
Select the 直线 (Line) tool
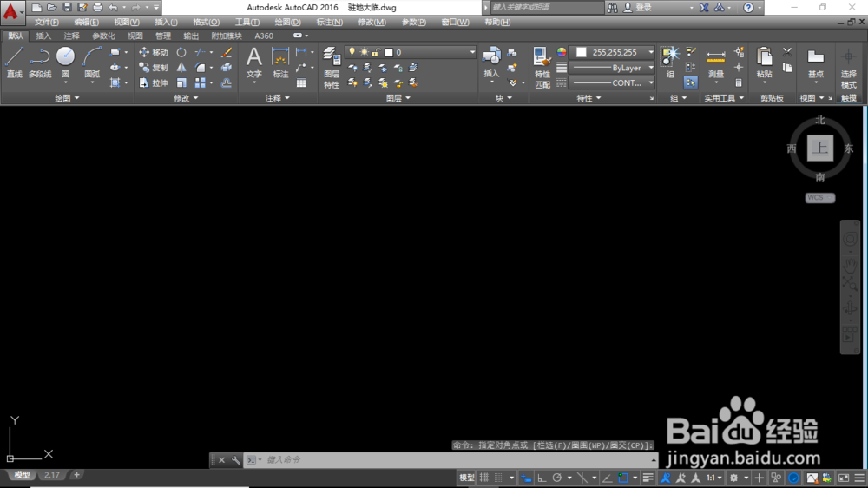15,63
